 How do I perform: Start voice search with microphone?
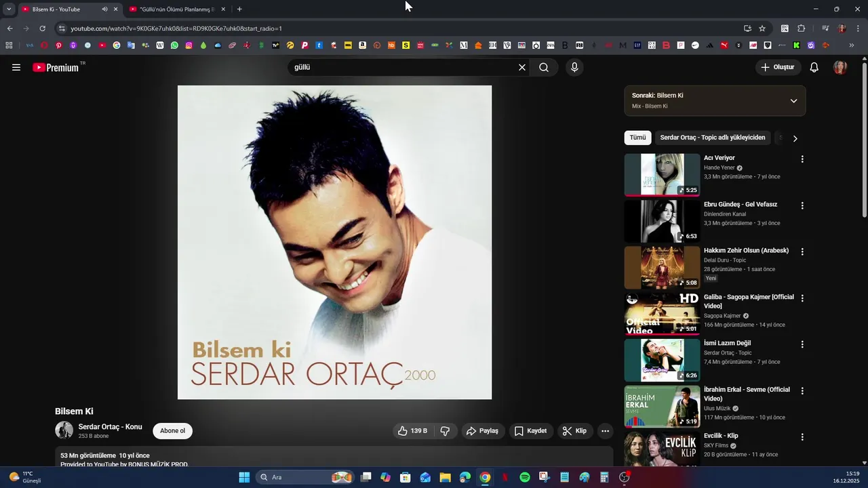click(574, 67)
